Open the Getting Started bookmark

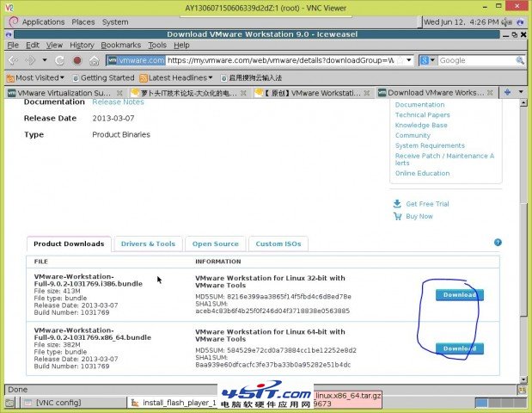103,77
